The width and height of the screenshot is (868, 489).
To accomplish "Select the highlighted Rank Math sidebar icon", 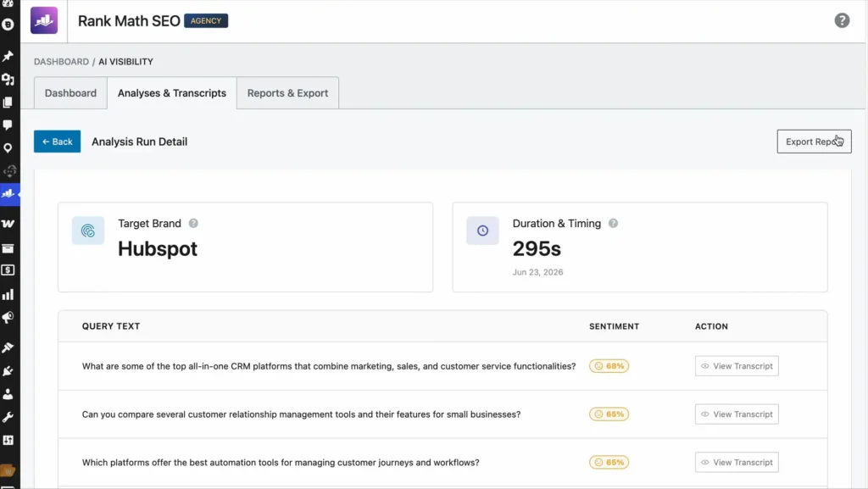I will click(8, 193).
